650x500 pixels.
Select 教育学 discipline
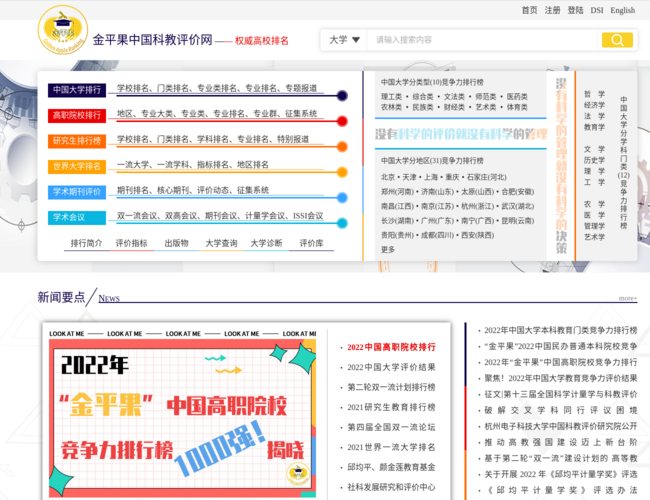[594, 127]
